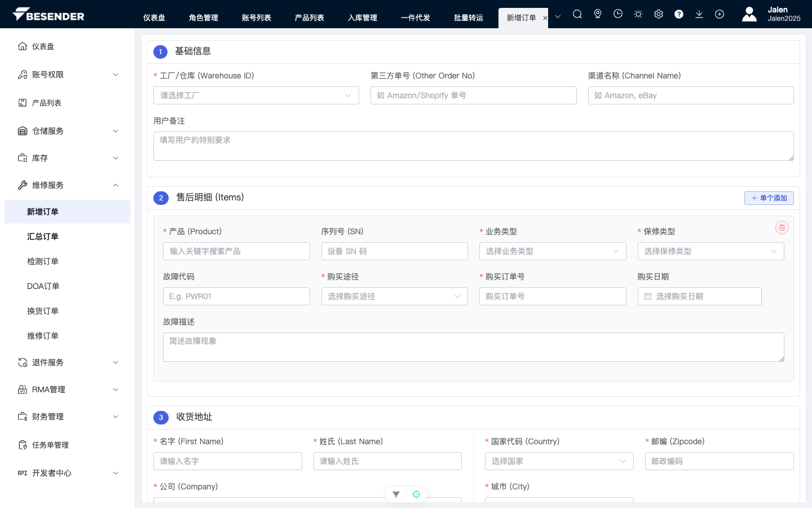
Task: Click the 退件服务 sidebar icon
Action: pyautogui.click(x=23, y=362)
